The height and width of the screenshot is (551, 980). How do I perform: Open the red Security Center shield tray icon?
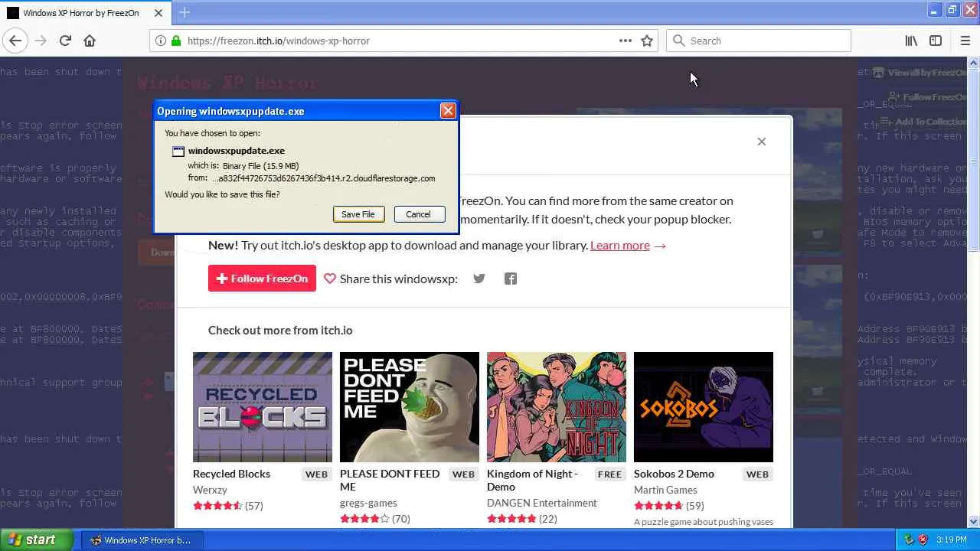(923, 540)
